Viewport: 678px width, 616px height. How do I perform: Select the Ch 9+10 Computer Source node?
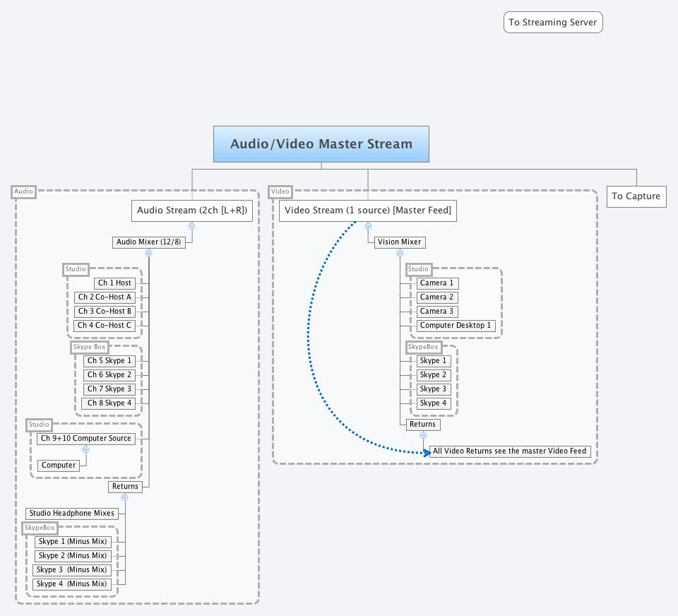(86, 439)
